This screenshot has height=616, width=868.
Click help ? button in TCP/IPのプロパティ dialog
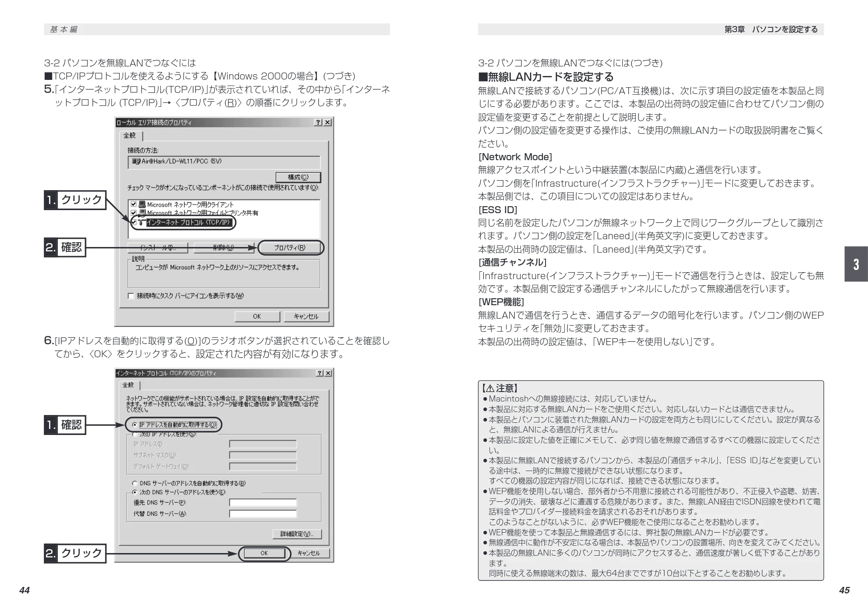coord(319,373)
